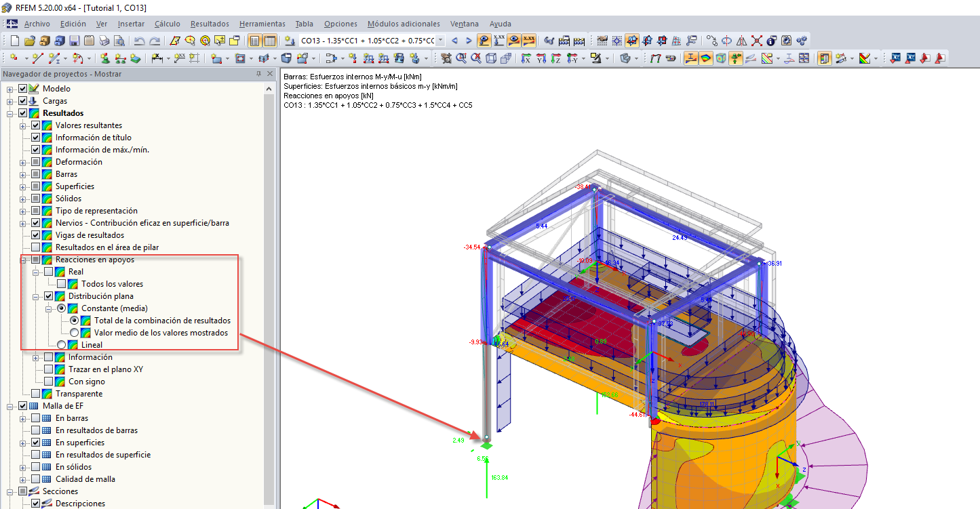Expand the Superficies results node
Image resolution: width=980 pixels, height=509 pixels.
click(x=23, y=186)
